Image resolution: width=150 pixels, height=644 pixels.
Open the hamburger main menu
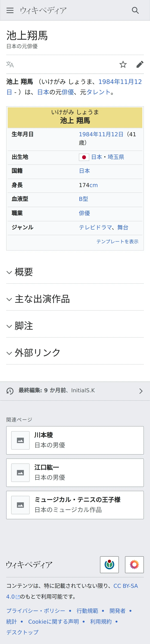point(10,10)
